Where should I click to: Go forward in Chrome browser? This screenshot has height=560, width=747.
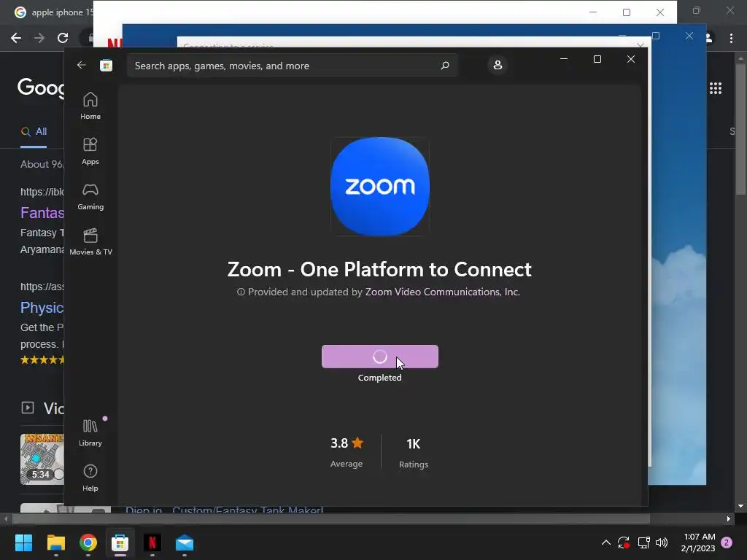click(39, 38)
